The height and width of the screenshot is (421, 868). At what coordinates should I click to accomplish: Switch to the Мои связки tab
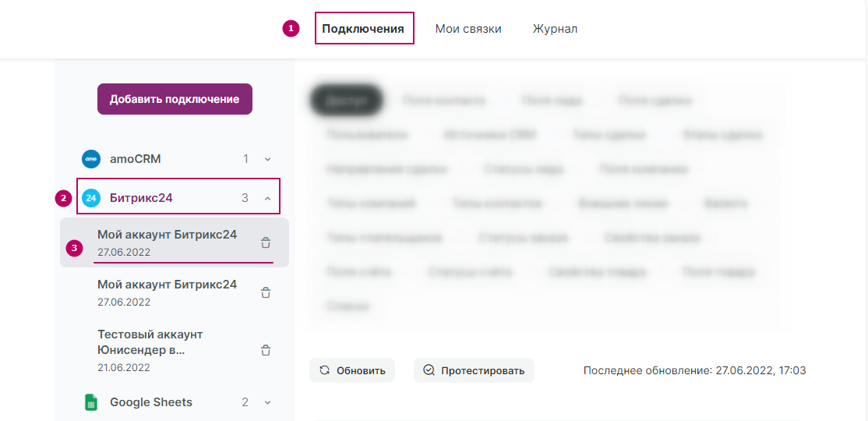(468, 29)
